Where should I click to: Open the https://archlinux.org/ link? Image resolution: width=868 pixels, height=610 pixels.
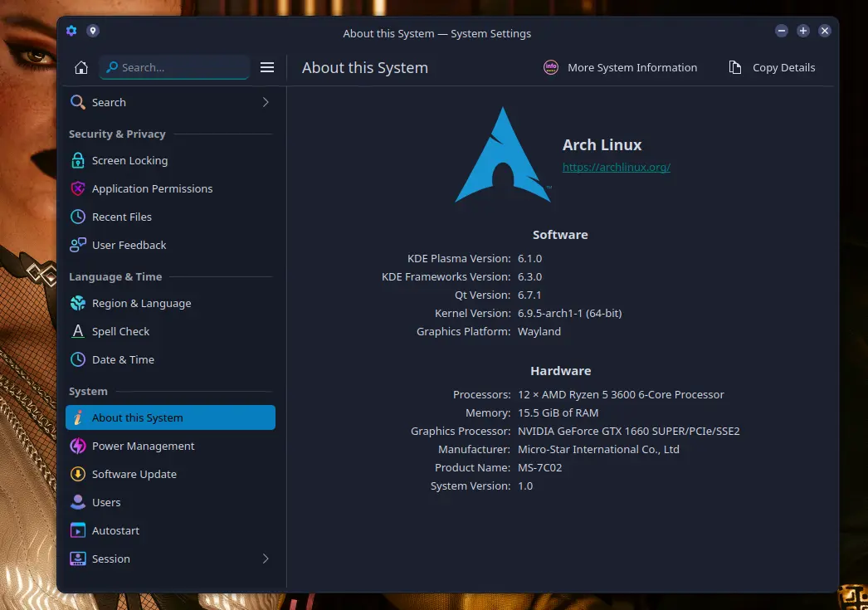[616, 167]
